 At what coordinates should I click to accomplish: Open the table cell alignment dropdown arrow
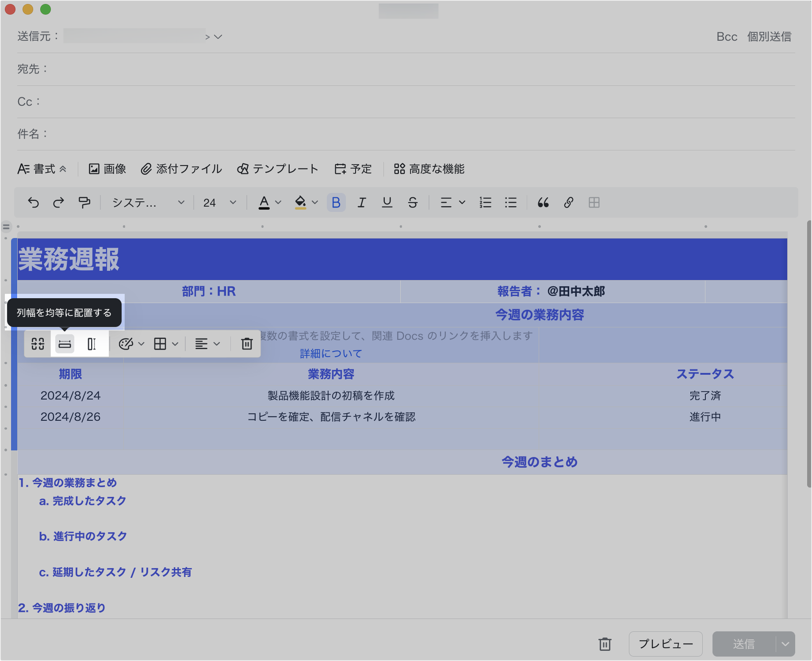pos(217,344)
